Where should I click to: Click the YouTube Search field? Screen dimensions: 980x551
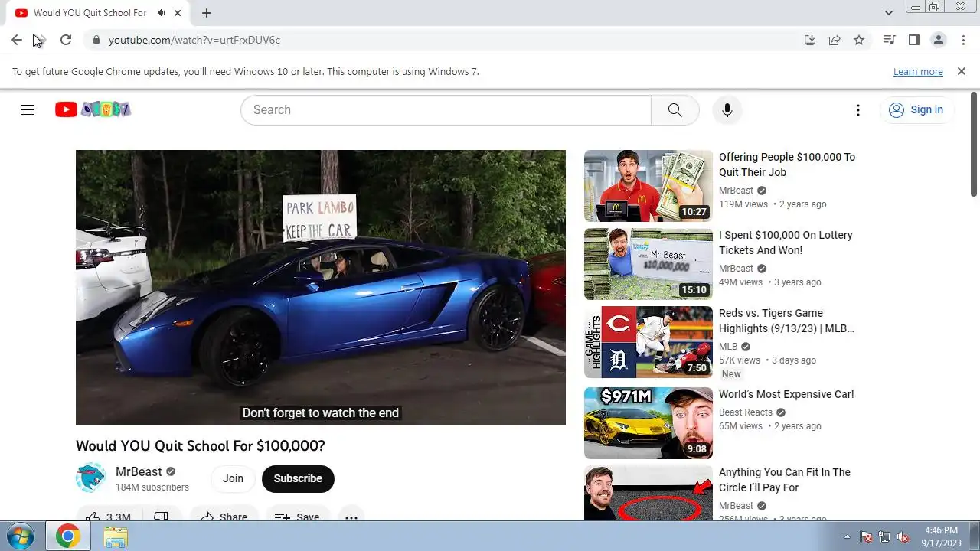tap(446, 110)
